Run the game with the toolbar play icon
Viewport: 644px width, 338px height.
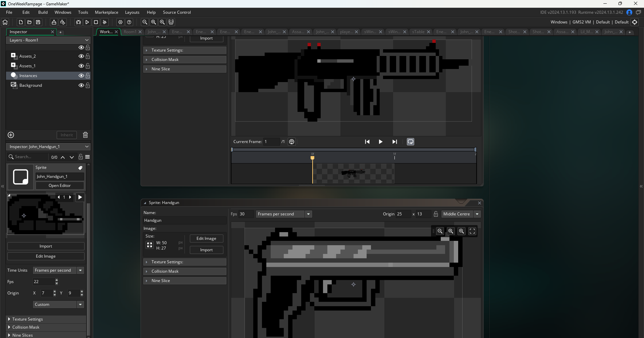coord(87,22)
